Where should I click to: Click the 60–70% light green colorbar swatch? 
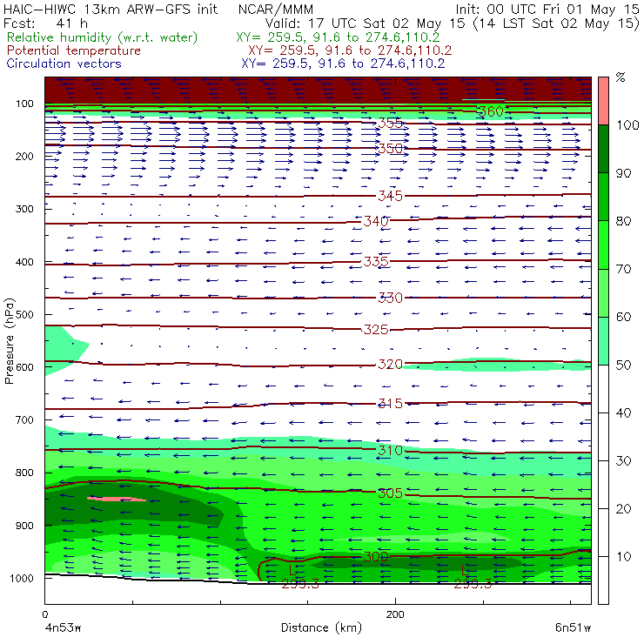point(603,292)
